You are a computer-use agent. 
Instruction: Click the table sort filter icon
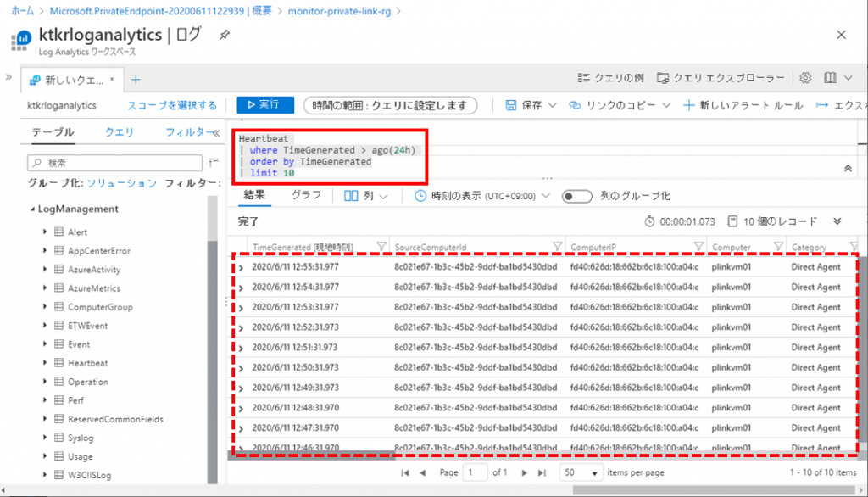click(x=214, y=162)
